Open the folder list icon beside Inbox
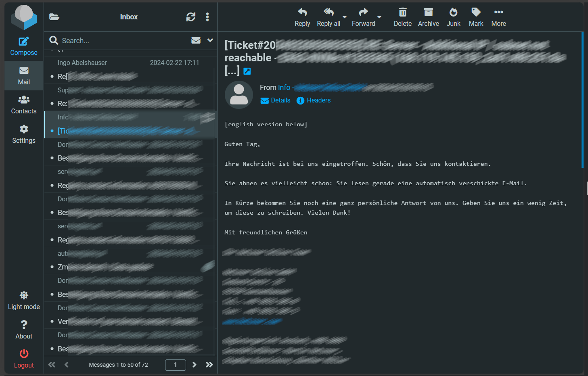588x376 pixels. coord(54,17)
